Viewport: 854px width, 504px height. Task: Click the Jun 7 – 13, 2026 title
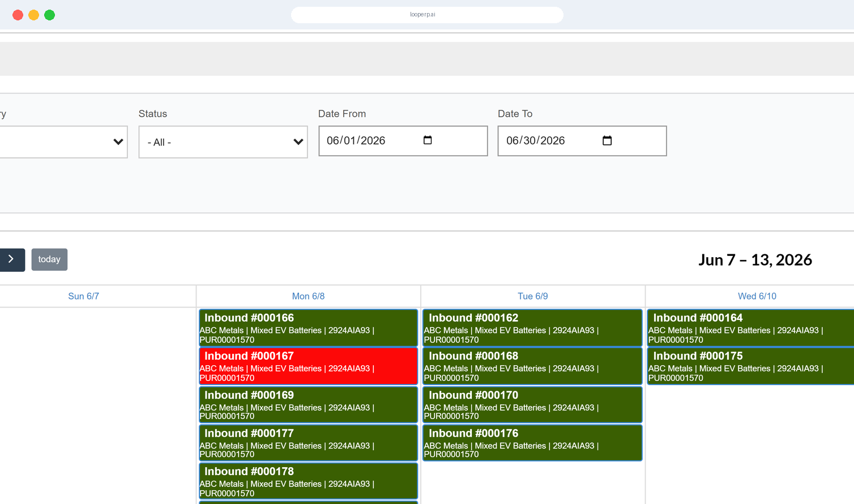755,260
